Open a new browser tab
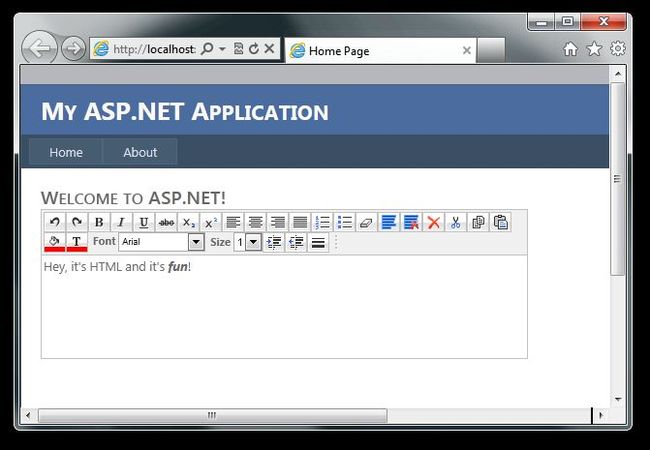650x450 pixels. (491, 51)
